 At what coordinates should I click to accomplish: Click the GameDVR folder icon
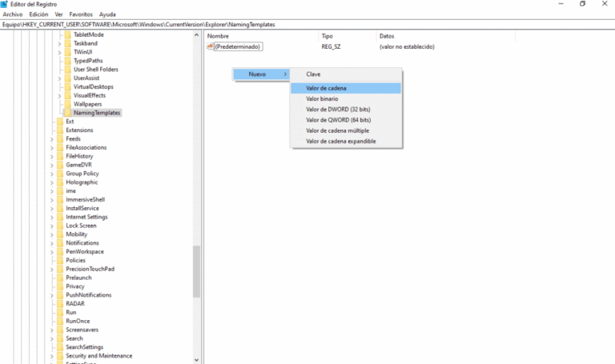tap(59, 165)
